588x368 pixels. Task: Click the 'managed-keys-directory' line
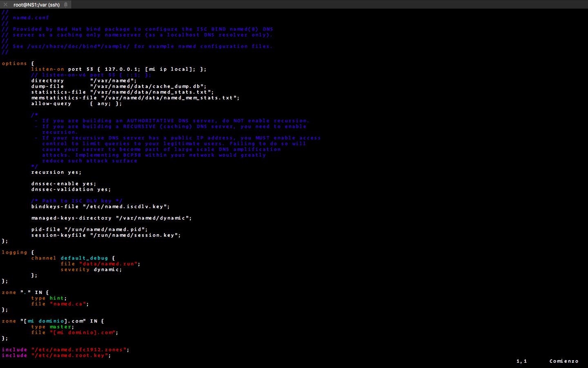pyautogui.click(x=111, y=218)
